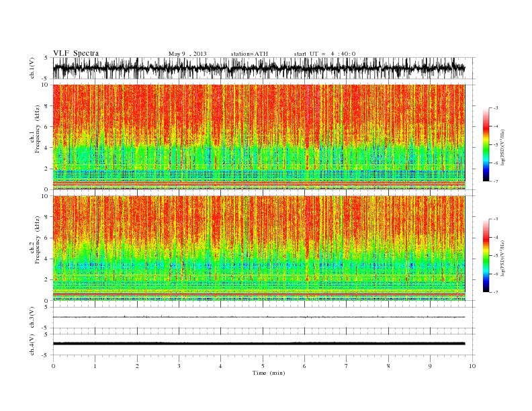Click the "VLF Spectra" plot title
The height and width of the screenshot is (411, 532).
[x=76, y=53]
